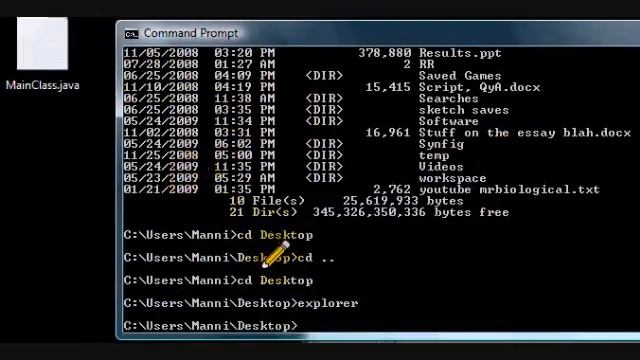Click the Software directory entry

pos(449,122)
